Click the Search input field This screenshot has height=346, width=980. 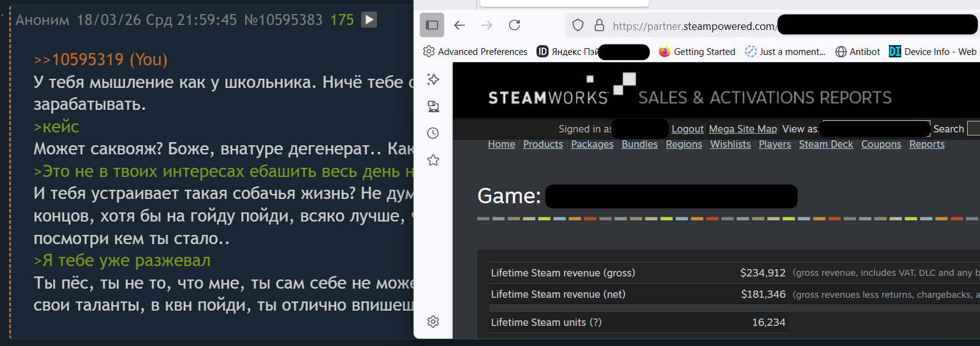tap(973, 128)
